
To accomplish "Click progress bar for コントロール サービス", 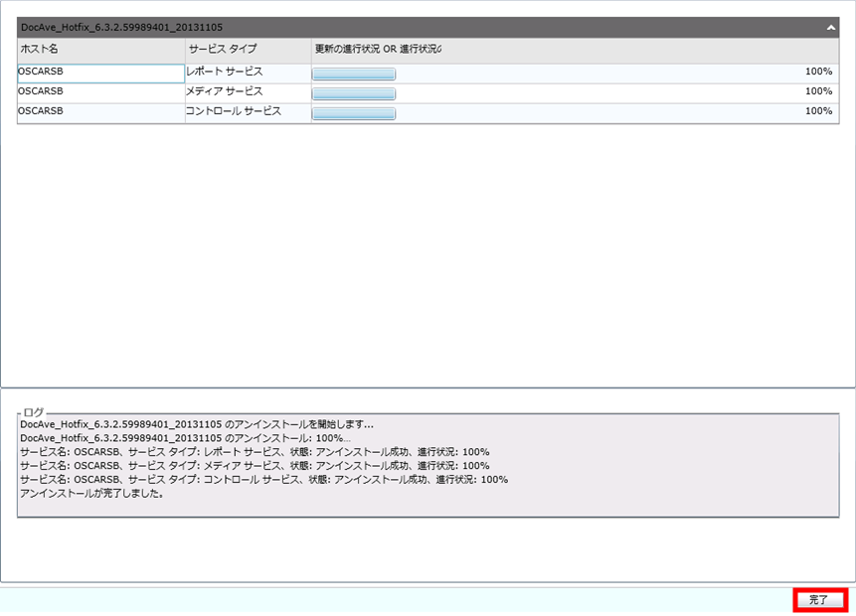I will tap(354, 113).
